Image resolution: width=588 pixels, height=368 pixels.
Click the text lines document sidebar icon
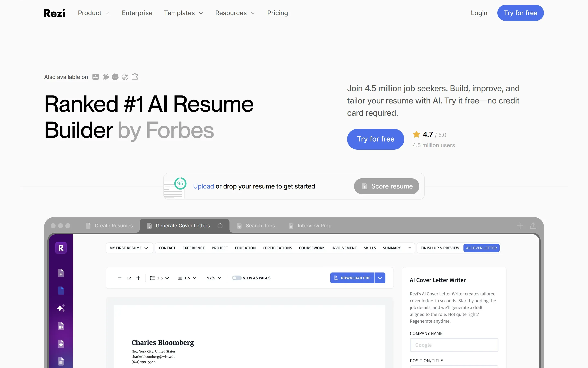coord(61,361)
